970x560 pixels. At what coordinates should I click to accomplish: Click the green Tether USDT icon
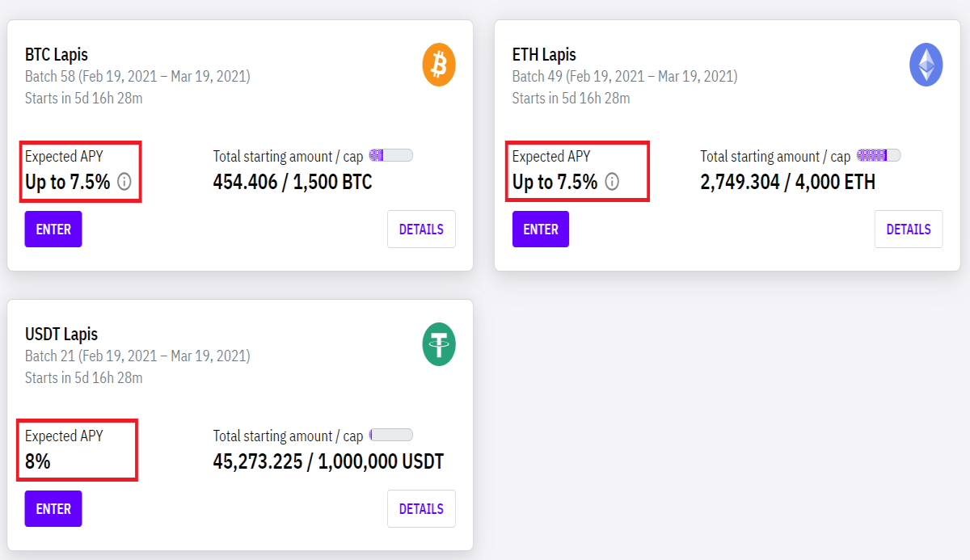click(x=439, y=344)
